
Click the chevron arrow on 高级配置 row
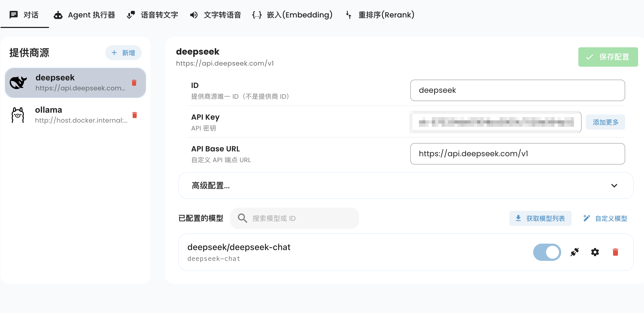pos(614,186)
